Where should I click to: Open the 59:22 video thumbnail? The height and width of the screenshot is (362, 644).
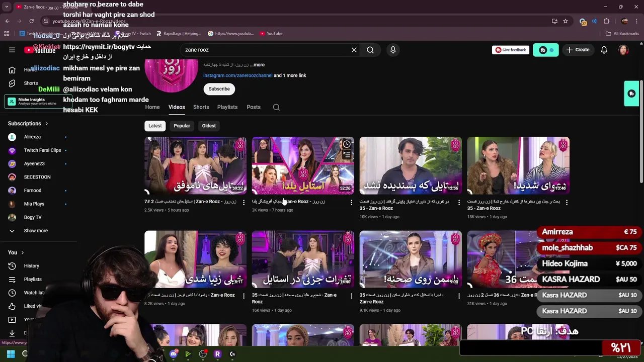pos(196,165)
